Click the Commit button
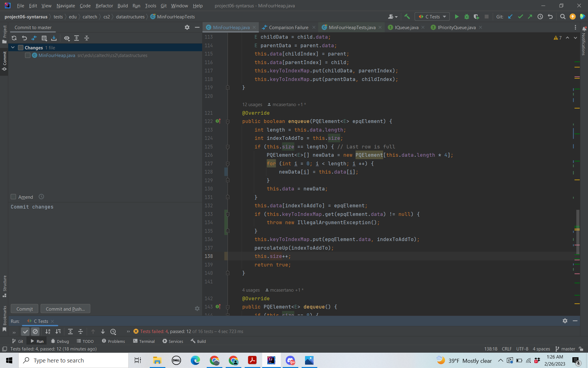588x368 pixels. [24, 309]
